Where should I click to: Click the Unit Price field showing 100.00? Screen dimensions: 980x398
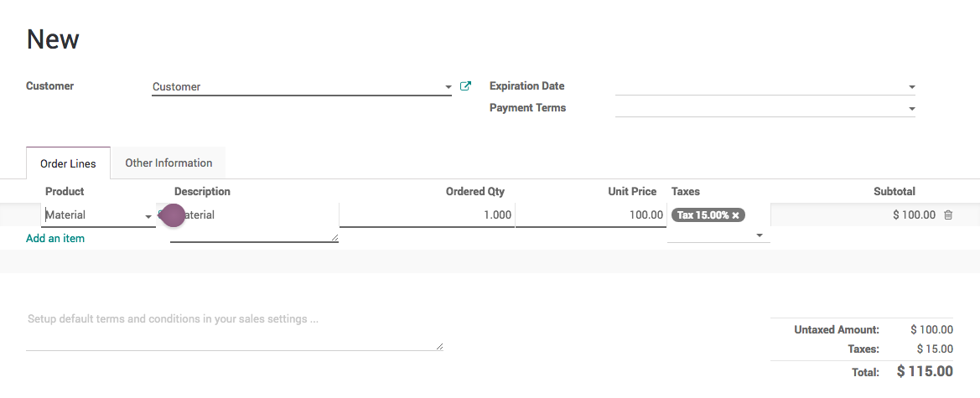590,215
